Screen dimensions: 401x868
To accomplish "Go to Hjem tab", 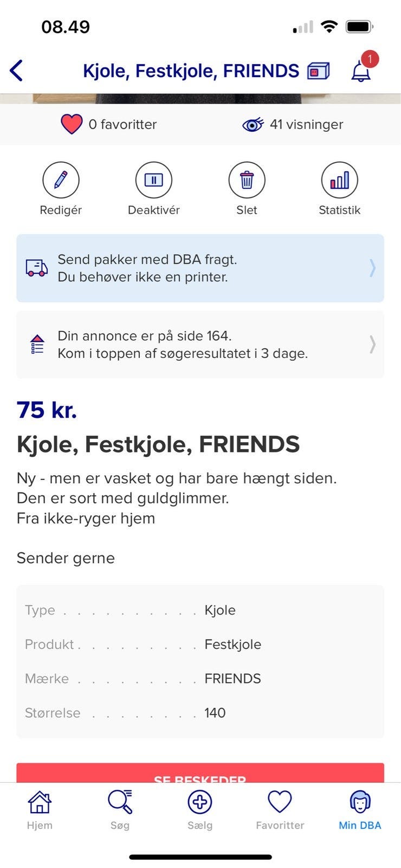I will click(40, 809).
